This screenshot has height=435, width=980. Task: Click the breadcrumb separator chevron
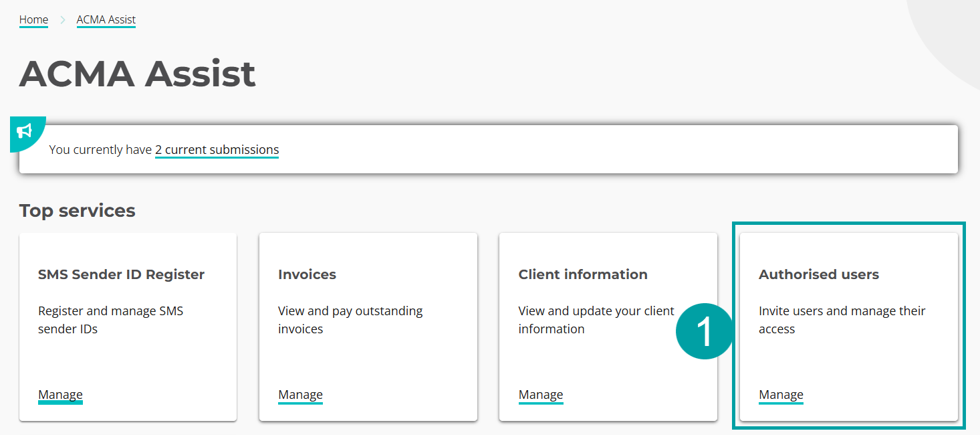click(62, 19)
